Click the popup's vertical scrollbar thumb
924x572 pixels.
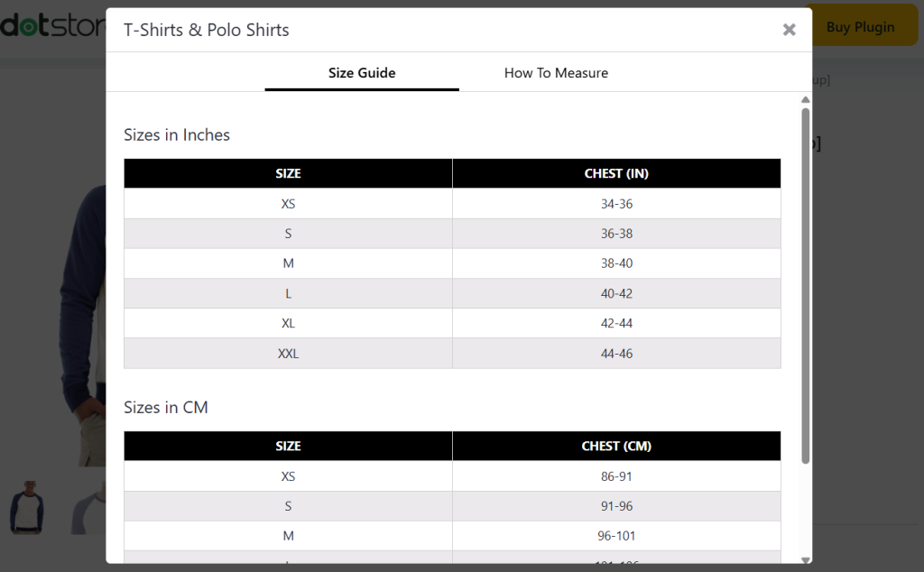tap(805, 284)
